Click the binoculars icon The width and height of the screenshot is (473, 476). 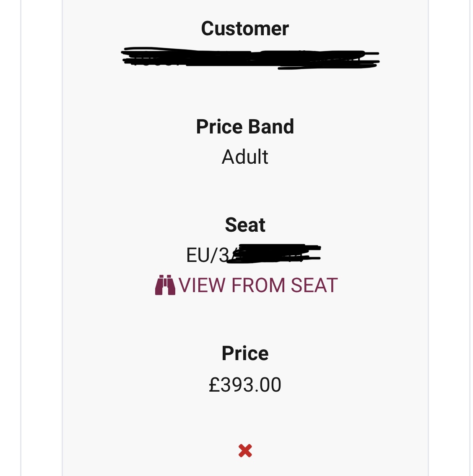click(x=165, y=285)
